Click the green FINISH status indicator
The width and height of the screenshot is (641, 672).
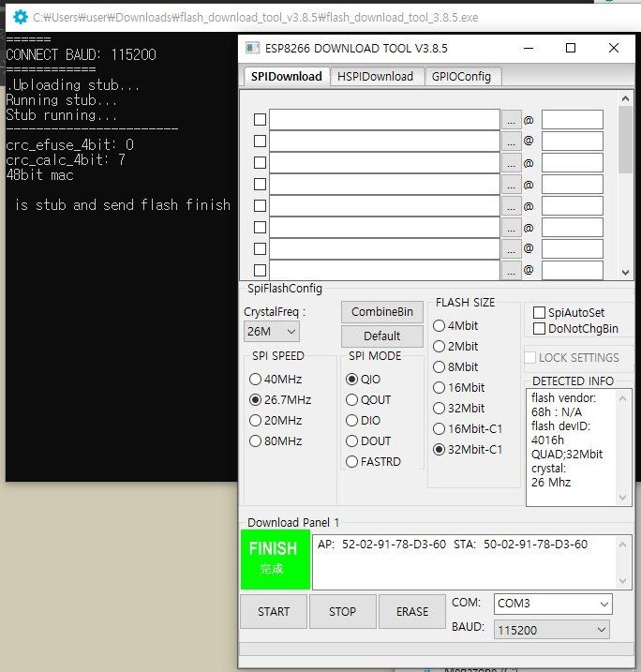click(x=276, y=560)
